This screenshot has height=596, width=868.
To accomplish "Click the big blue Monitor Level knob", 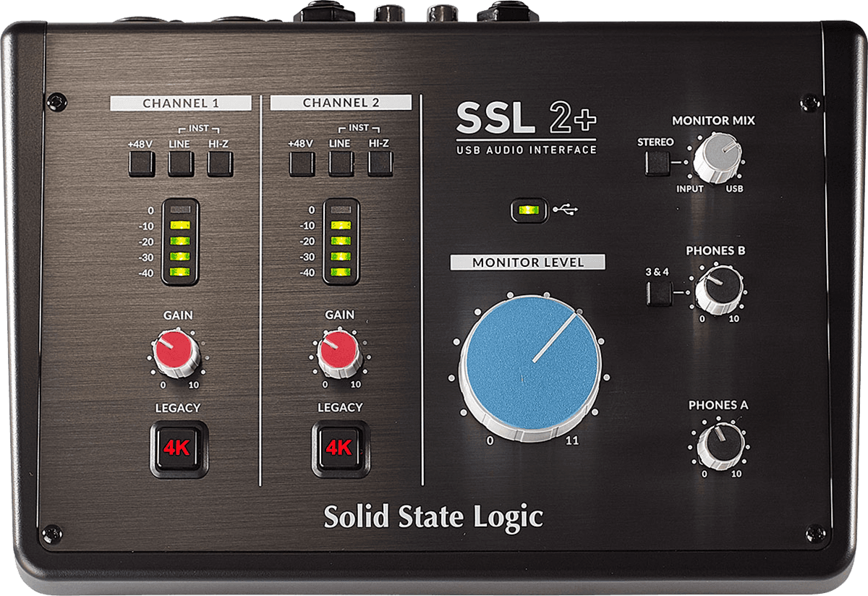I will pyautogui.click(x=531, y=367).
